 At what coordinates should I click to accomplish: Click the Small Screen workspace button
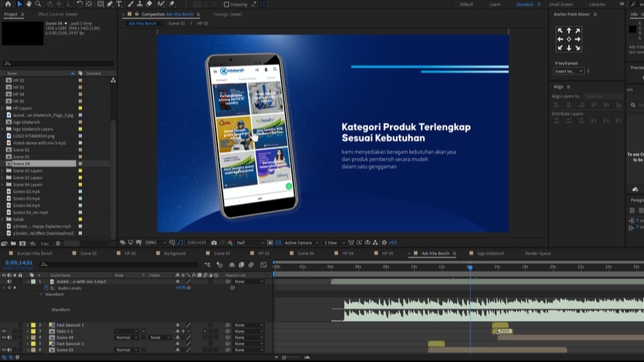click(x=561, y=4)
